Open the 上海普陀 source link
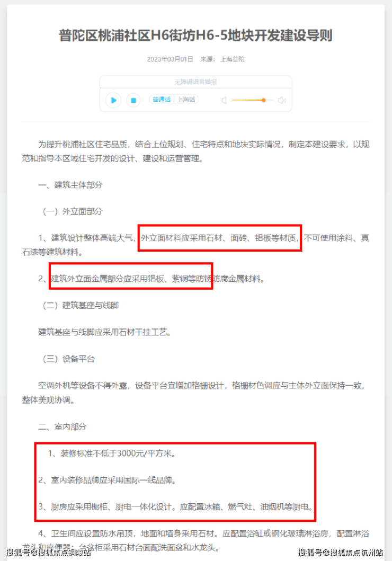The height and width of the screenshot is (561, 392). click(x=233, y=59)
